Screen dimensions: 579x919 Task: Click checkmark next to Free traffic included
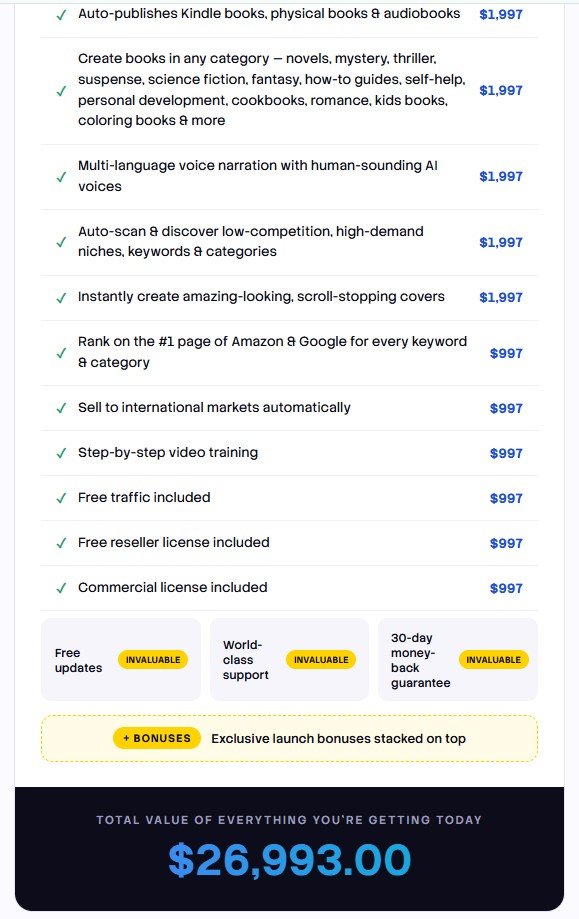coord(61,498)
